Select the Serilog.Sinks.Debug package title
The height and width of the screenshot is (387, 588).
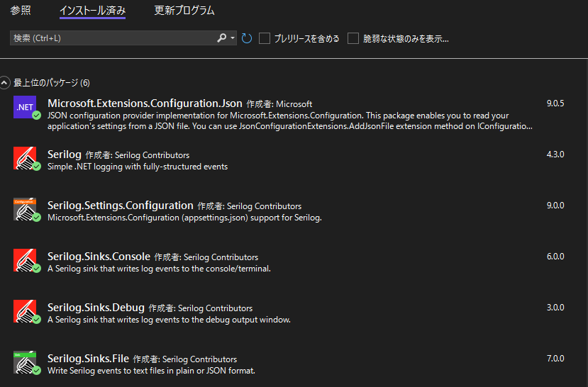[x=96, y=307]
